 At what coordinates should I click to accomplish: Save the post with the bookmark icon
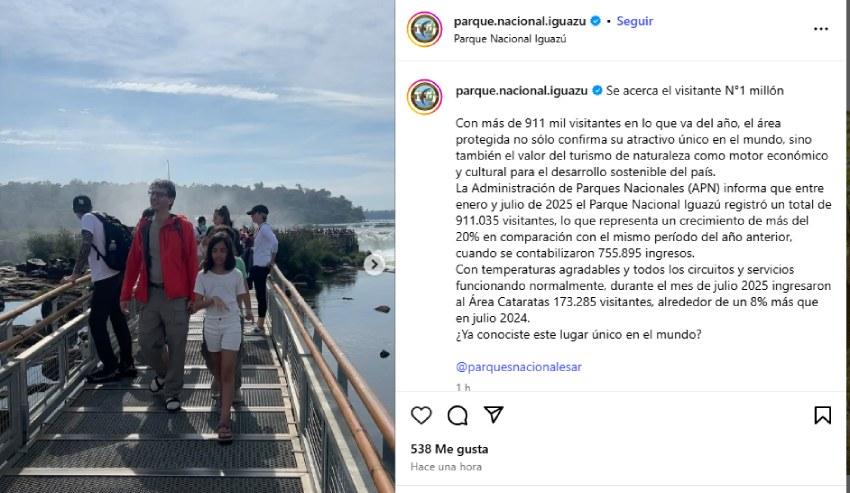point(822,415)
